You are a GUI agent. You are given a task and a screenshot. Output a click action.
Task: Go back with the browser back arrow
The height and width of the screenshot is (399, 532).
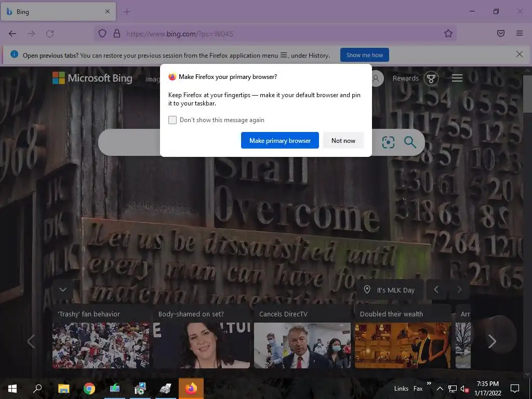12,34
